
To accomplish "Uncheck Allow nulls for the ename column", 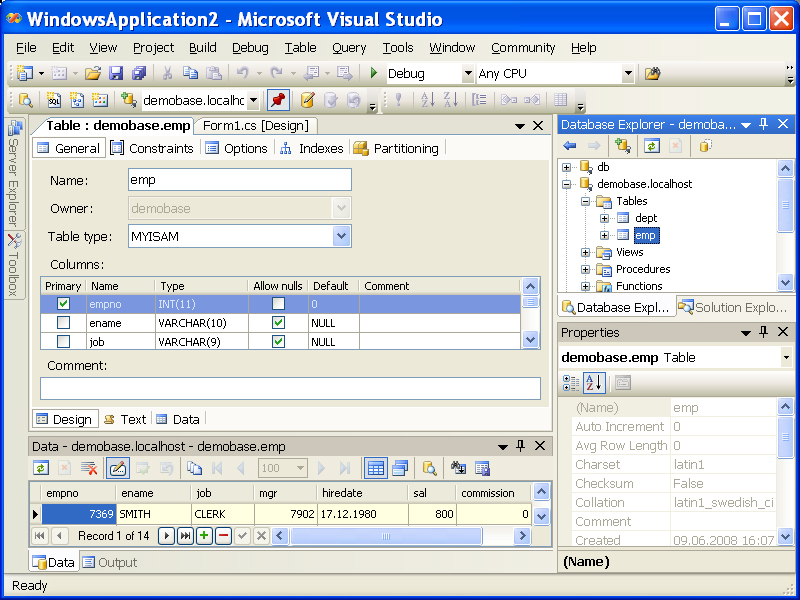I will pyautogui.click(x=278, y=323).
